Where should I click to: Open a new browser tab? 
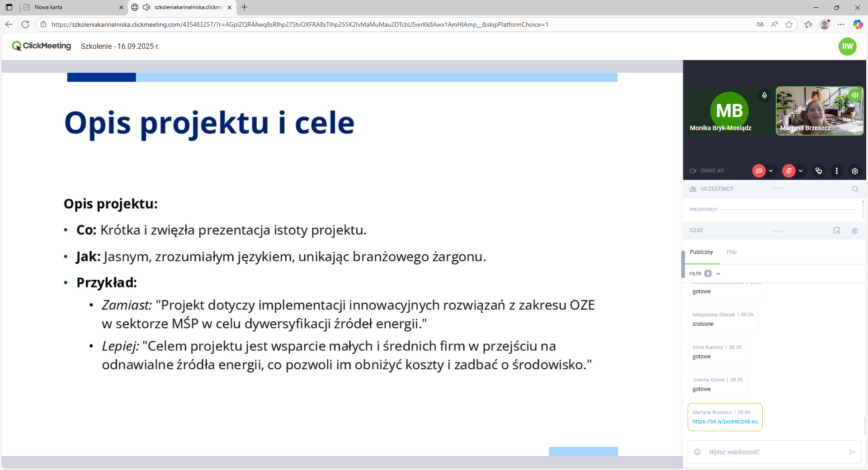pyautogui.click(x=245, y=7)
